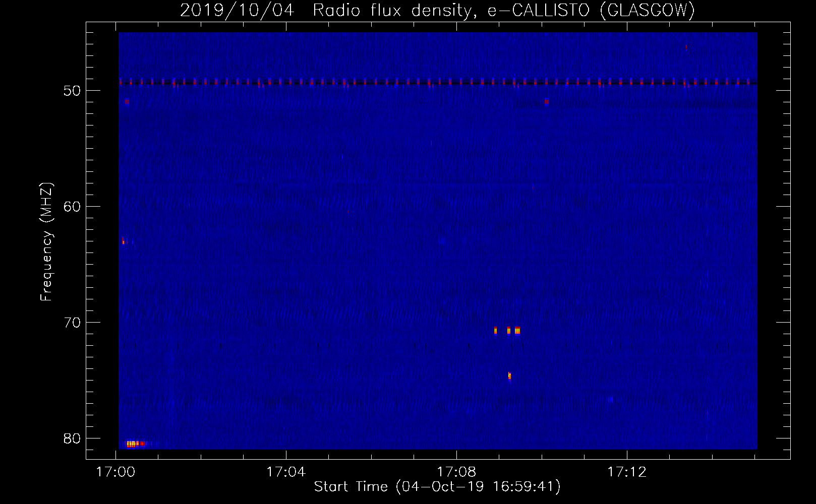
Task: Click the plot title mentioning e-CALLISTO (GLASGOW)
Action: click(437, 10)
